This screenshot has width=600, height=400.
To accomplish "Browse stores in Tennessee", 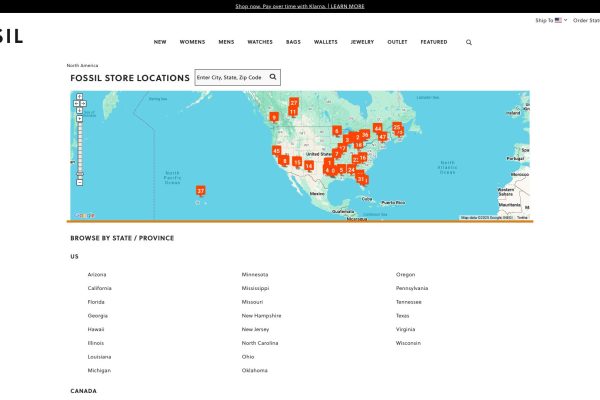I will (408, 302).
